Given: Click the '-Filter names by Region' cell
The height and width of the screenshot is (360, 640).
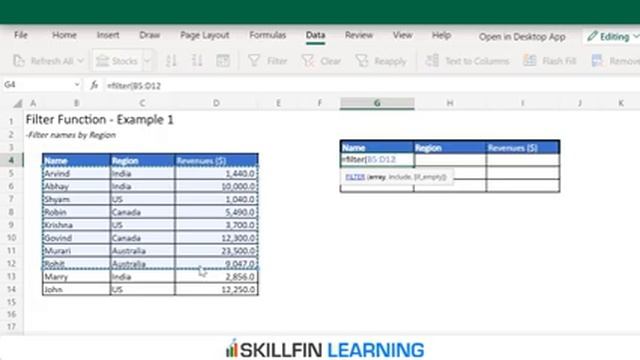Looking at the screenshot, I should click(71, 135).
